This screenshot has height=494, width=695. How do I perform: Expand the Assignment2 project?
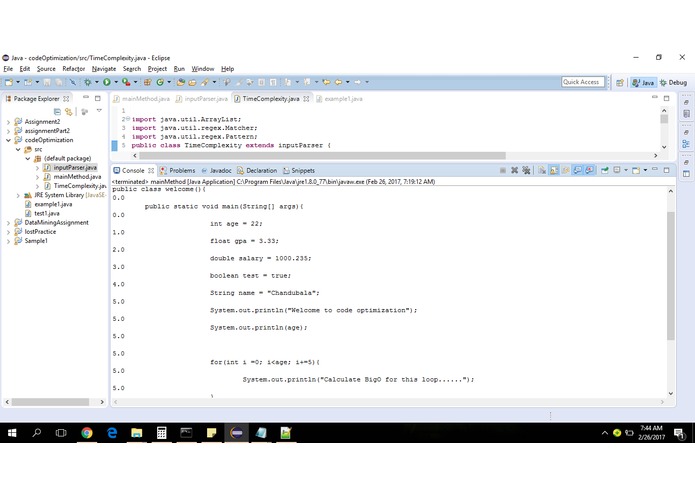pyautogui.click(x=8, y=122)
